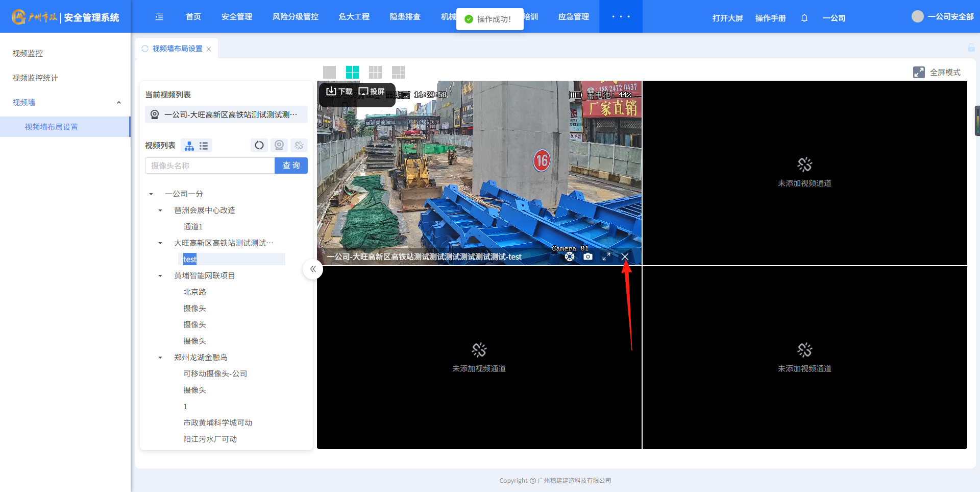Select the single-screen layout

(x=330, y=72)
